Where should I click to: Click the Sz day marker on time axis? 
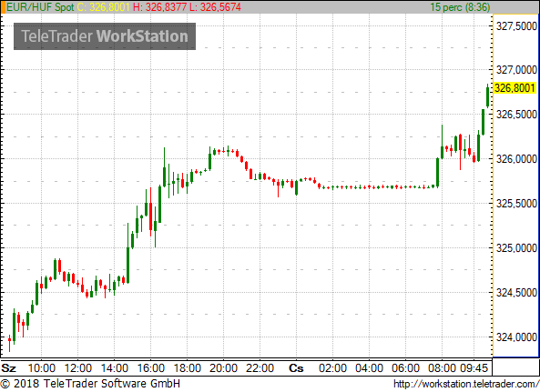(8, 368)
